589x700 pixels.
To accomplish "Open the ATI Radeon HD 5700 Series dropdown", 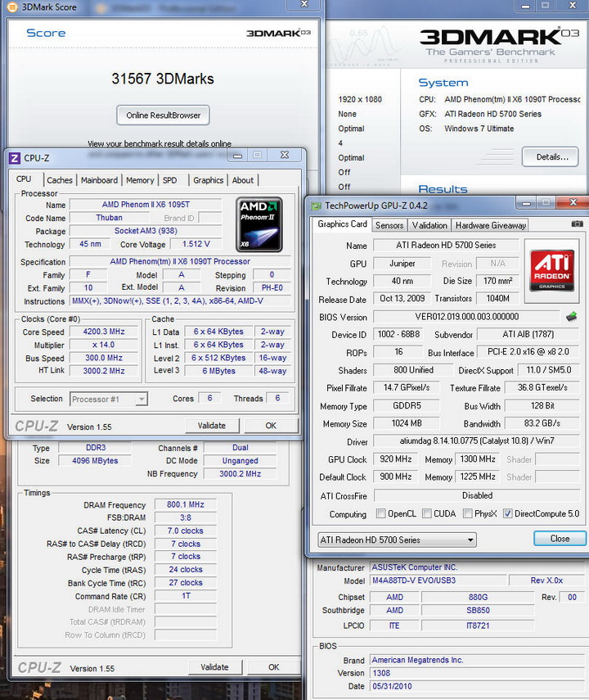I will (397, 540).
